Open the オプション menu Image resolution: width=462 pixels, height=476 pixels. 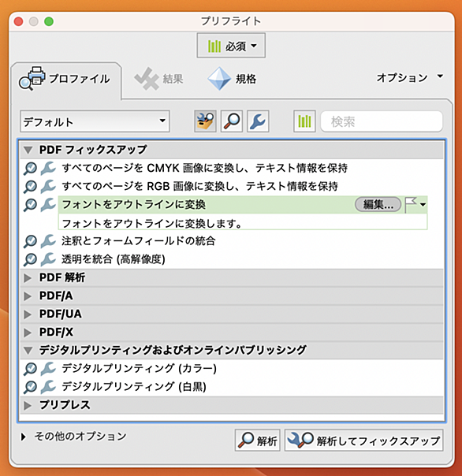410,77
